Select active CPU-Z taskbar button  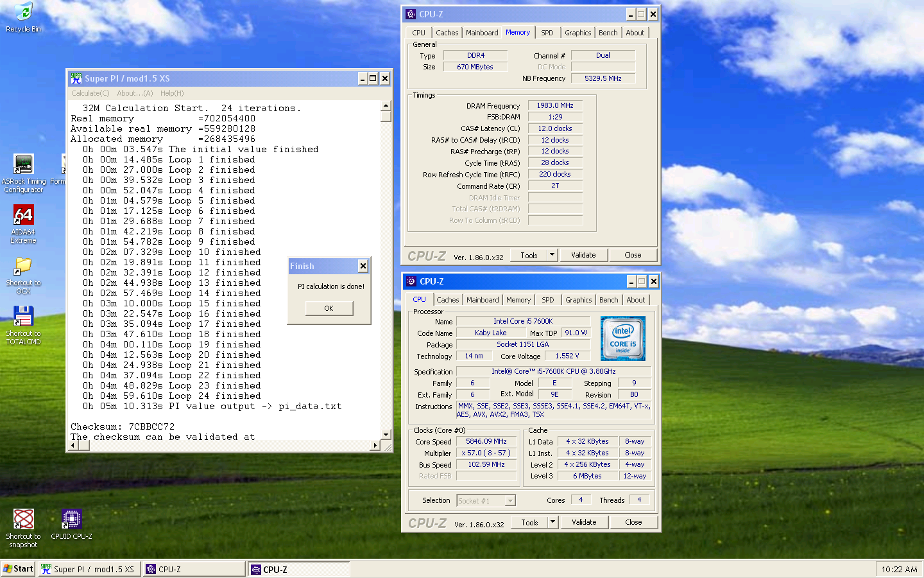299,569
